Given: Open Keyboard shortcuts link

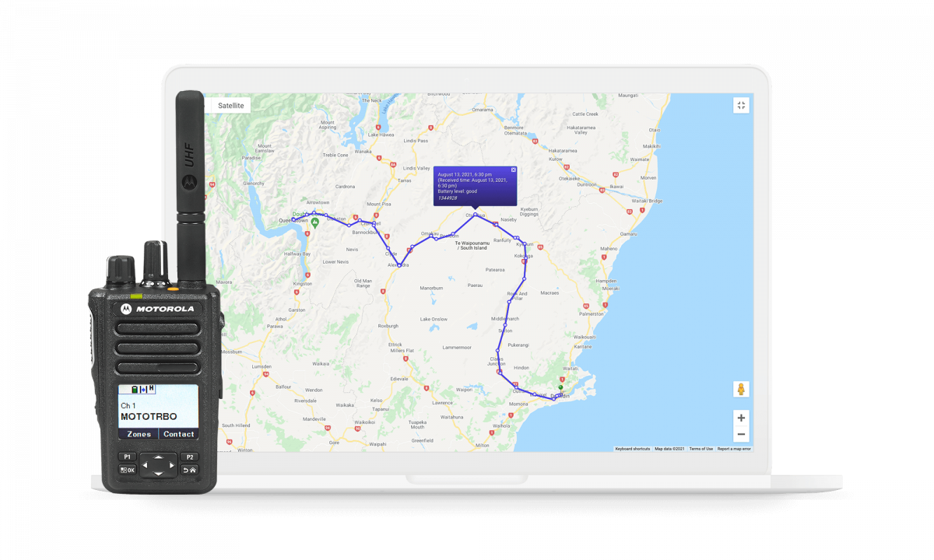Looking at the screenshot, I should [632, 449].
